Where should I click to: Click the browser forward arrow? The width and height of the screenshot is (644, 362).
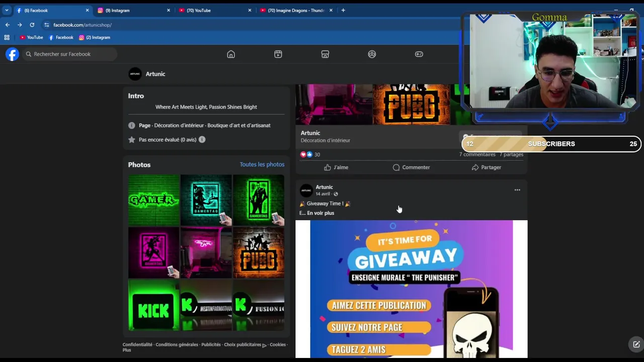[x=20, y=25]
